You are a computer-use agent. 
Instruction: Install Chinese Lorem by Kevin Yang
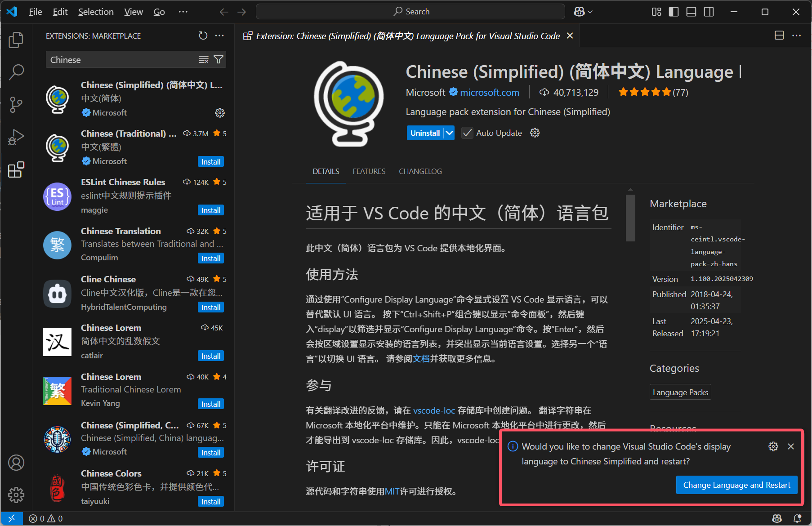(x=211, y=404)
